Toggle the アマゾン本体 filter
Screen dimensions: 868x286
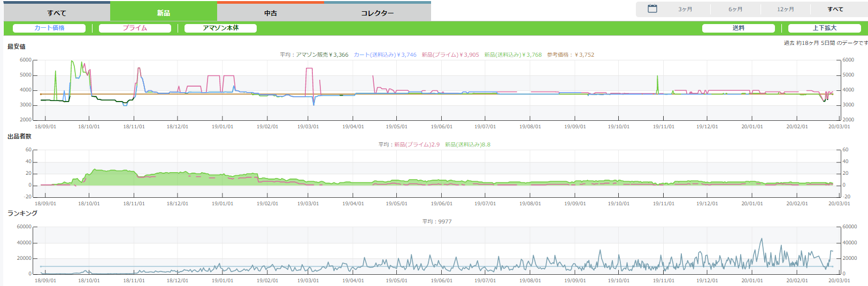[x=220, y=28]
